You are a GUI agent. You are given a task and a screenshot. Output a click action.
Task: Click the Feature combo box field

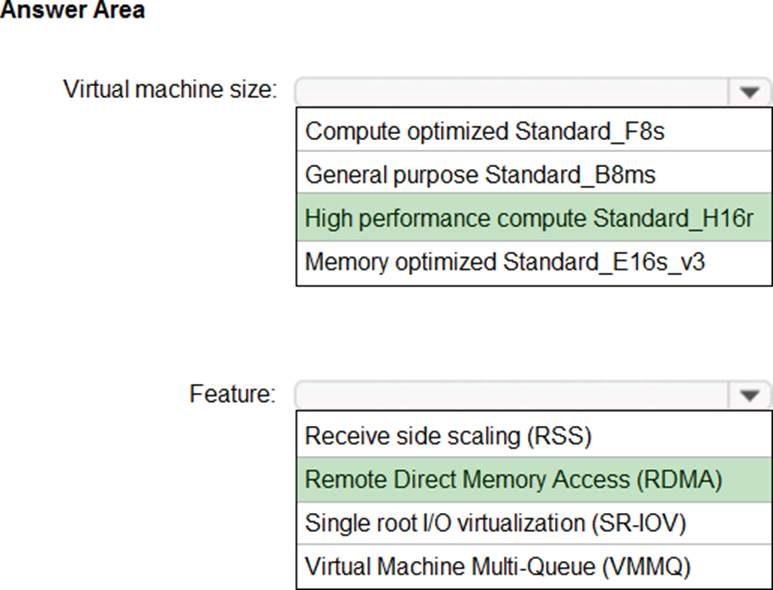(x=512, y=395)
